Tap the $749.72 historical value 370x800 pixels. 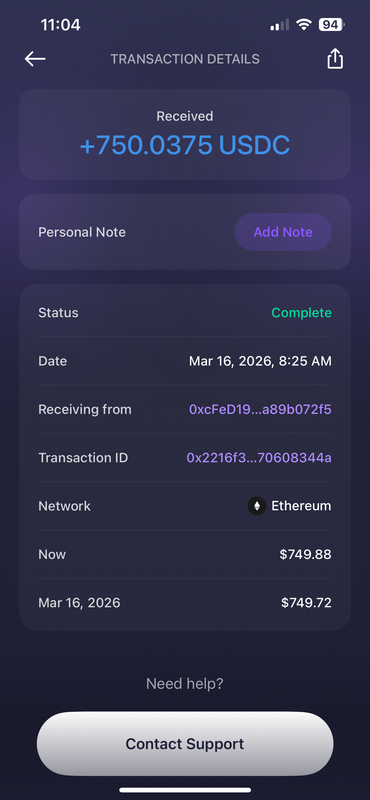pyautogui.click(x=306, y=603)
